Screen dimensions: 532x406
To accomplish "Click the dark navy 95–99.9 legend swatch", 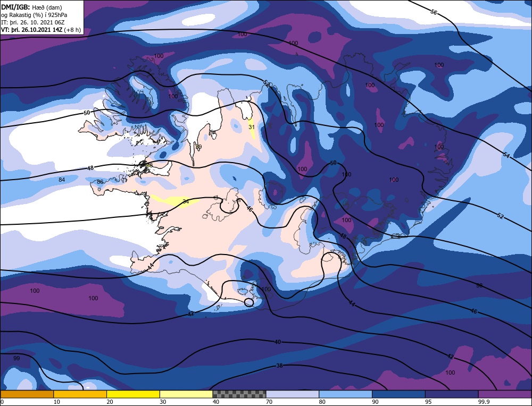I will pyautogui.click(x=452, y=394).
